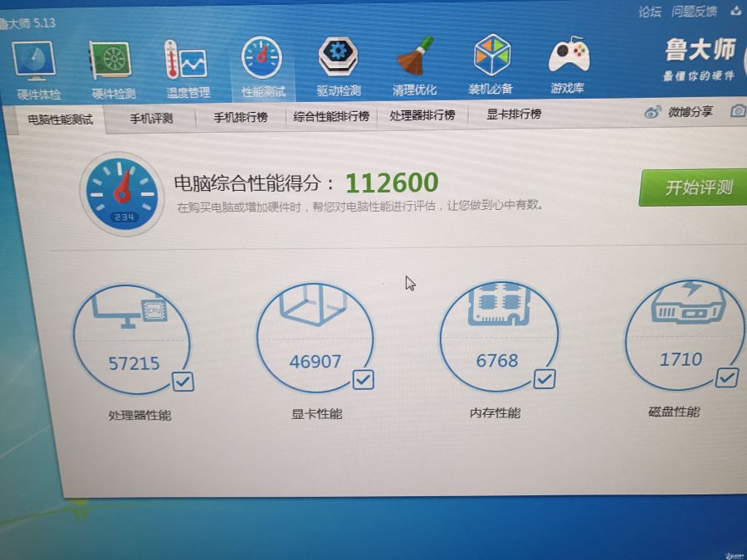Switch to 显卡排行榜 tab
The image size is (747, 560).
[514, 114]
